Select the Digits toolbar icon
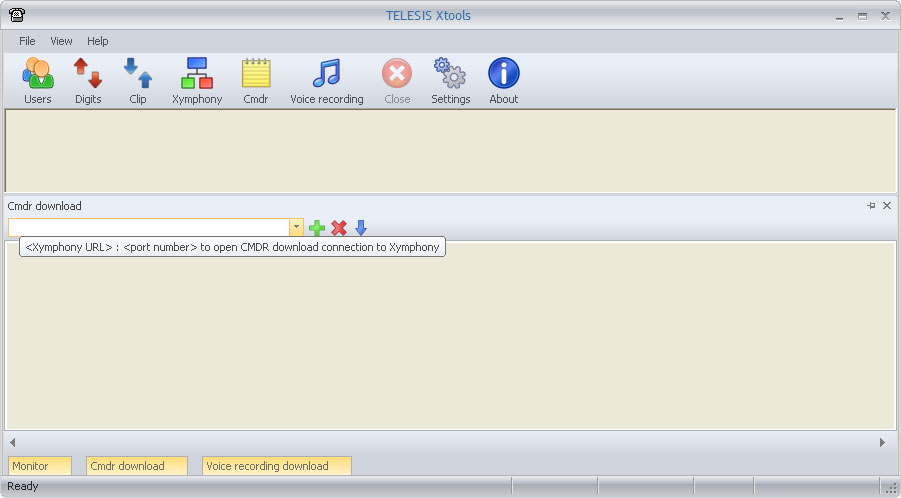901x498 pixels. click(x=88, y=80)
